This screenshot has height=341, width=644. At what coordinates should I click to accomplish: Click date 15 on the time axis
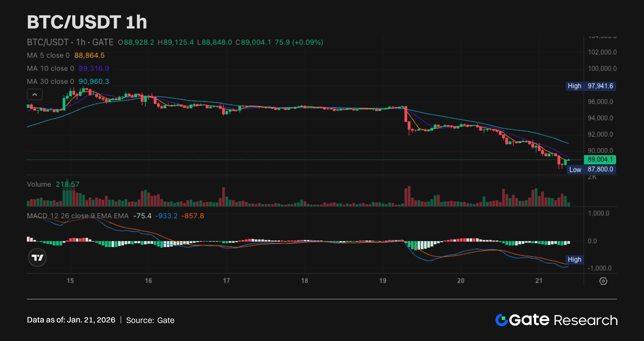point(70,281)
